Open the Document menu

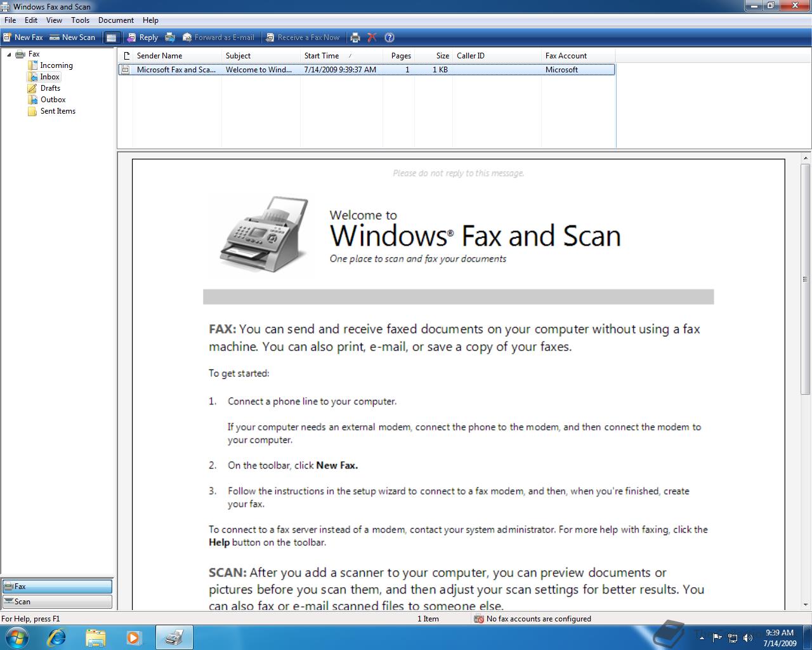point(116,20)
